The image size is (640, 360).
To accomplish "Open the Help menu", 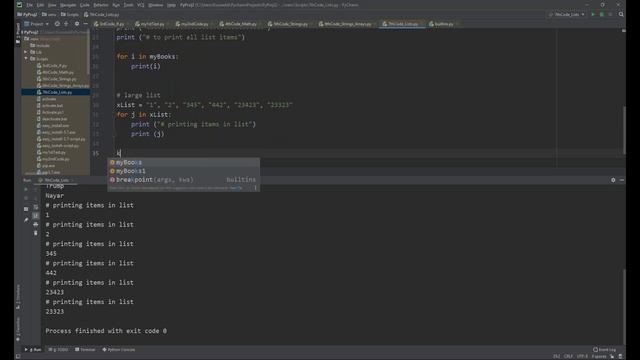I will pos(171,5).
